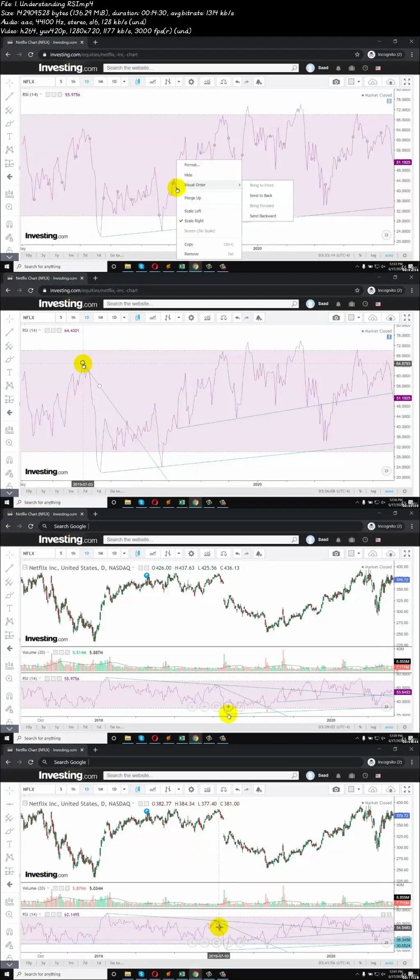This screenshot has width=420, height=980.
Task: Collapse Netflix Inc series beside O382.77
Action: click(25, 804)
